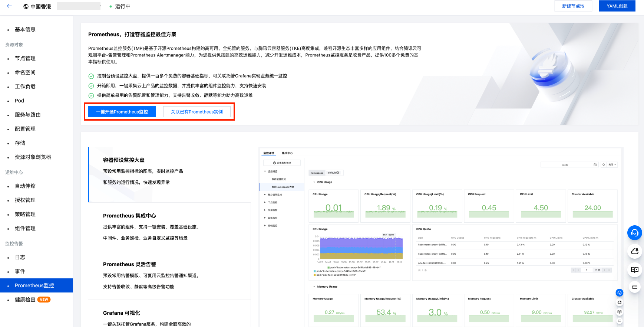
Task: Click 一键开通Prometheus监控 button
Action: 122,112
